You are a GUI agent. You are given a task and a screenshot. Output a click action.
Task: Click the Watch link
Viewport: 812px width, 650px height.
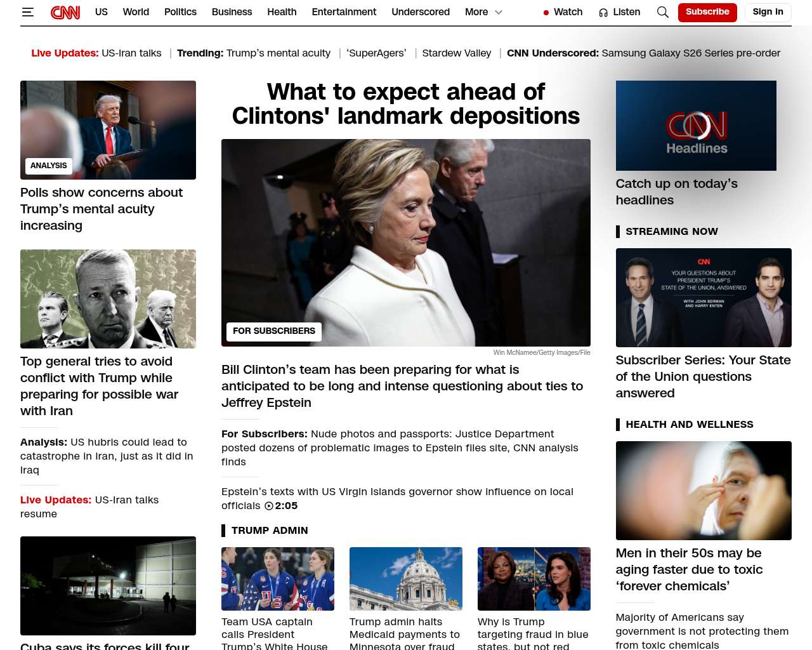tap(568, 12)
